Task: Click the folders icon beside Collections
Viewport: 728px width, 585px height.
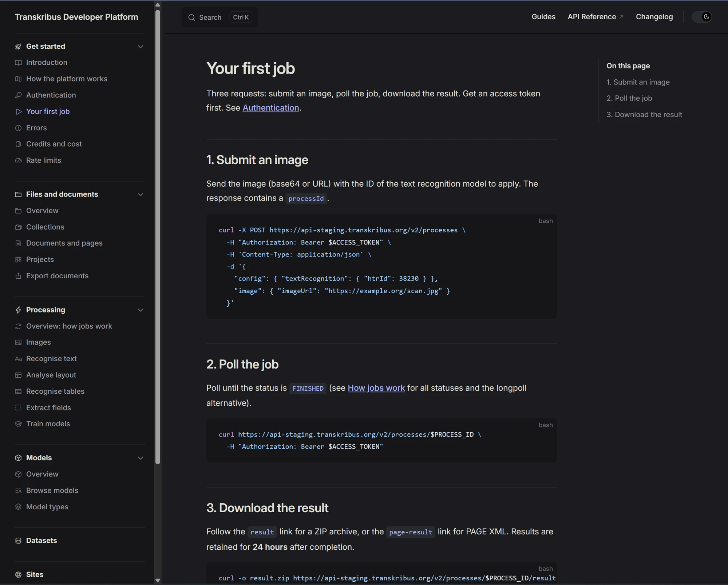Action: coord(18,227)
